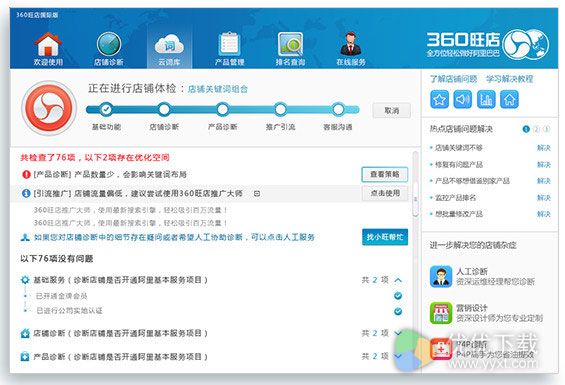Screen dimensions: 565x385
Task: Open the 在线服务 agent icon
Action: 351,44
